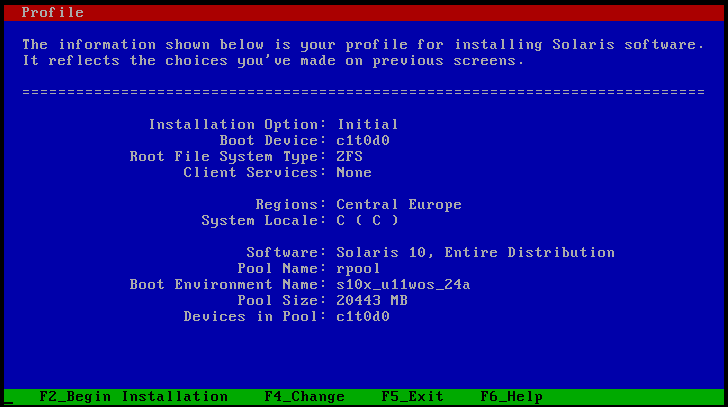
Task: Select the ZFS file system value
Action: (x=349, y=156)
